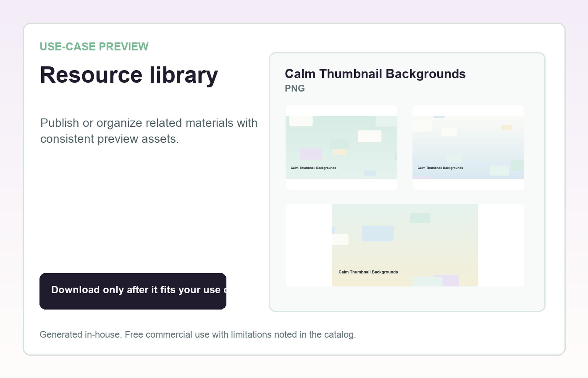Image resolution: width=588 pixels, height=378 pixels.
Task: Click the 'Publish or organize related materials' description
Action: point(149,131)
